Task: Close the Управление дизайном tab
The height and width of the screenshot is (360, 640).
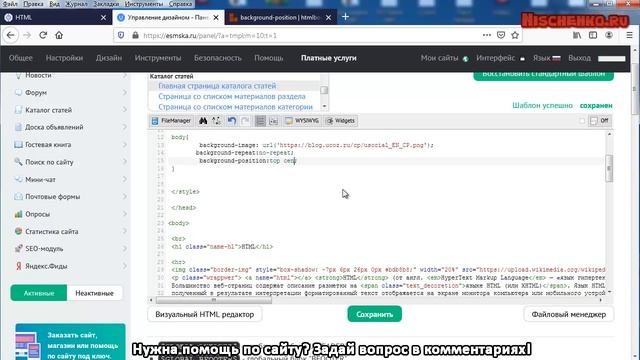Action: point(216,18)
